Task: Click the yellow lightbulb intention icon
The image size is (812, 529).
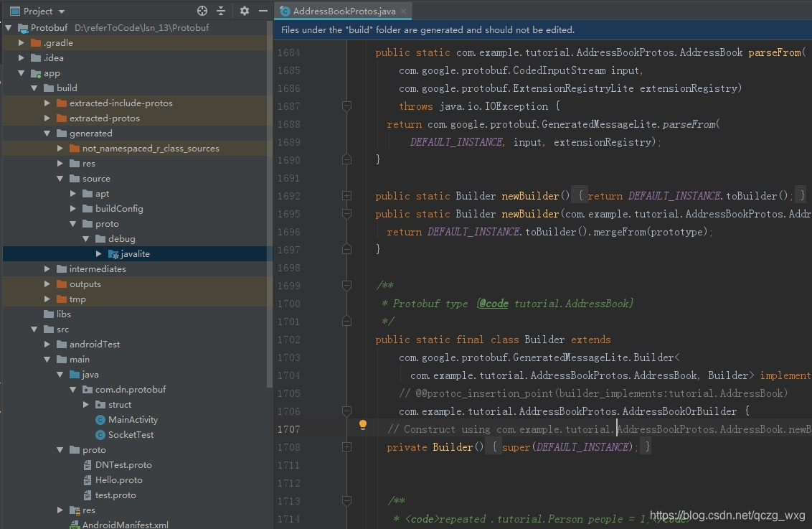Action: [363, 426]
